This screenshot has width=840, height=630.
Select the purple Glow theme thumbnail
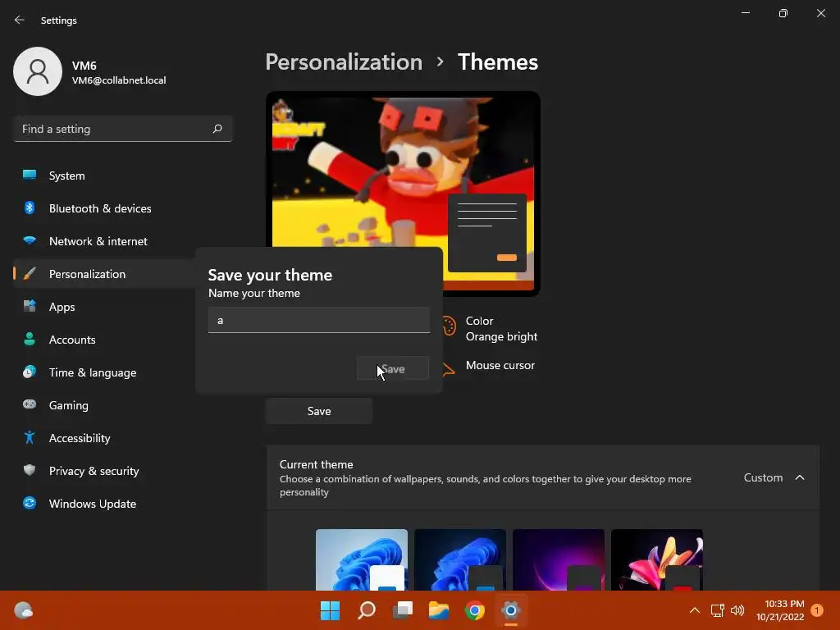(559, 559)
